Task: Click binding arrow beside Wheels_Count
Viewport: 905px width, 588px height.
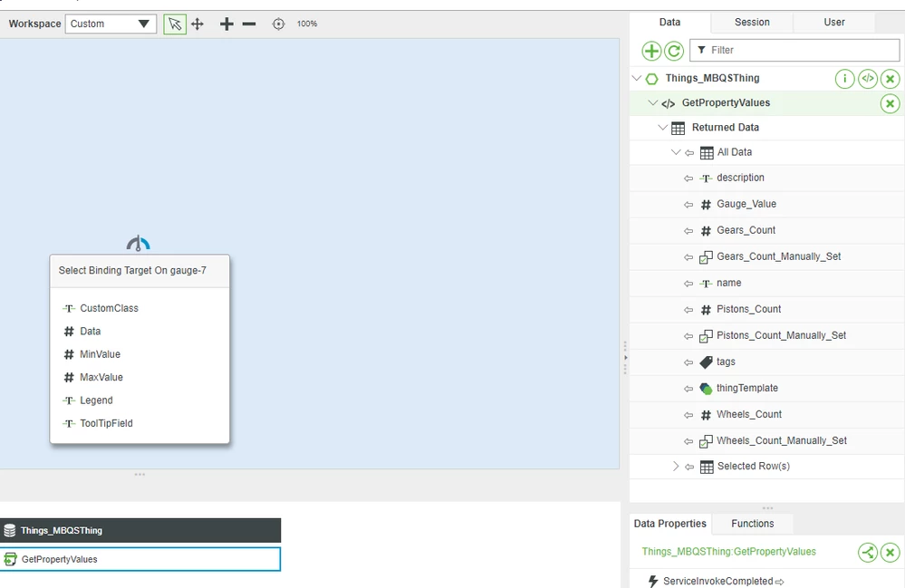Action: 688,415
